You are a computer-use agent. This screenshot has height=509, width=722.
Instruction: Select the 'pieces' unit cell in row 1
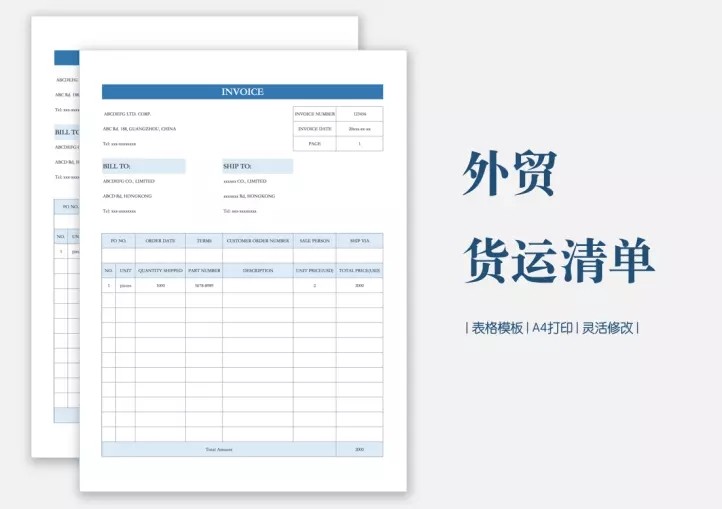(x=125, y=286)
